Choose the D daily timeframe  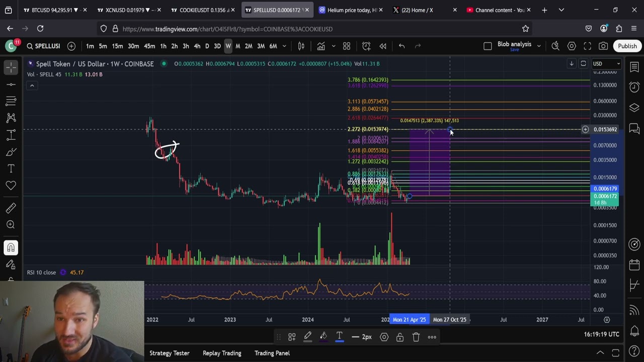click(207, 46)
